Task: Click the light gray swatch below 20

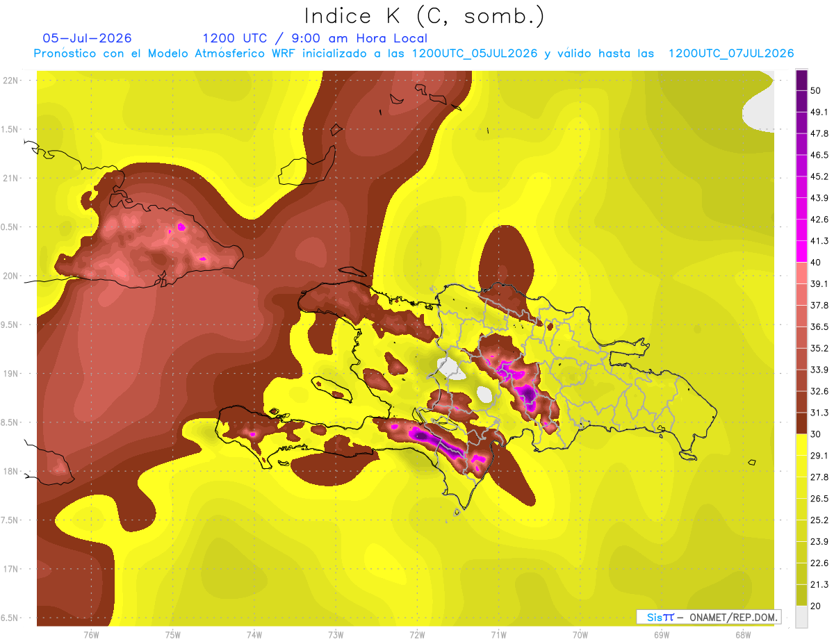Action: click(x=801, y=617)
